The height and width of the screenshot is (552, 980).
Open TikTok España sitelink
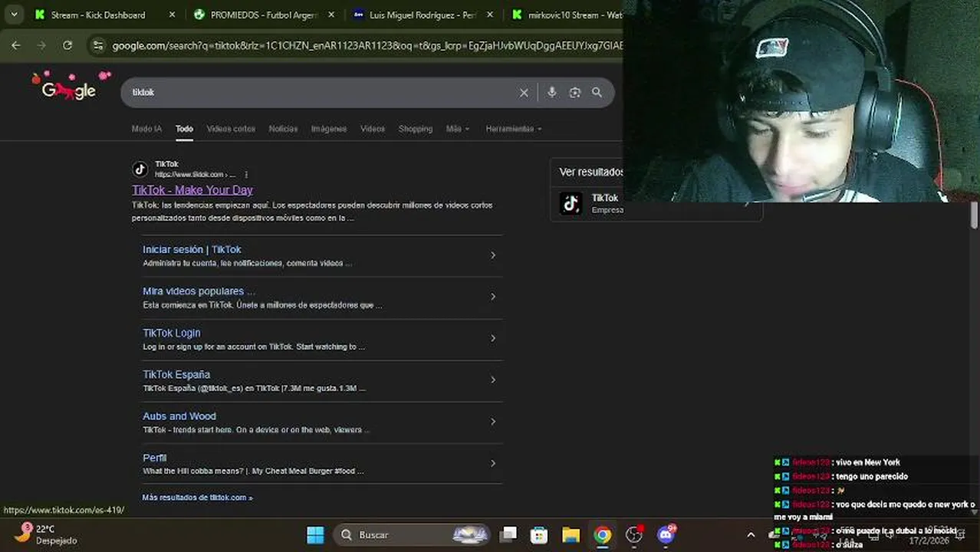point(176,374)
